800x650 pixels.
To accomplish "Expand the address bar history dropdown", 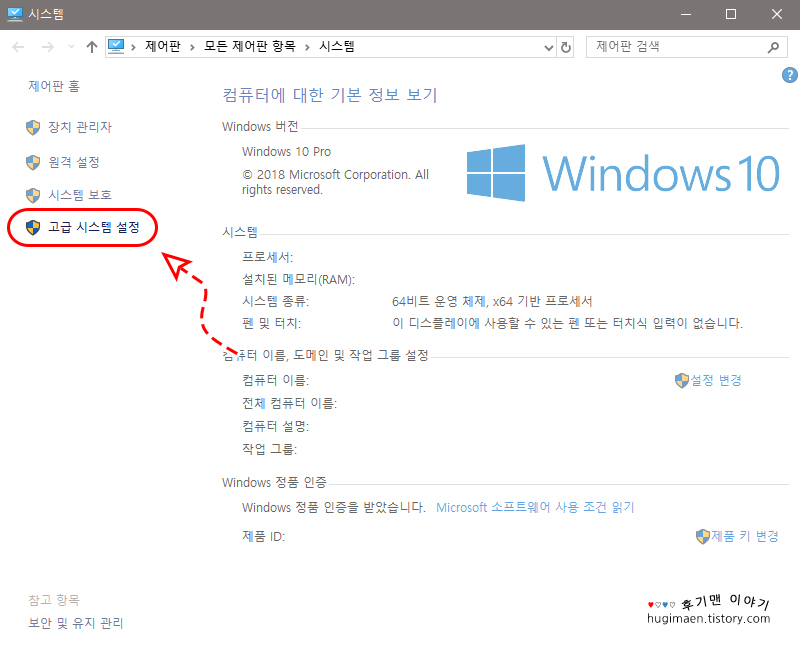I will (x=548, y=47).
